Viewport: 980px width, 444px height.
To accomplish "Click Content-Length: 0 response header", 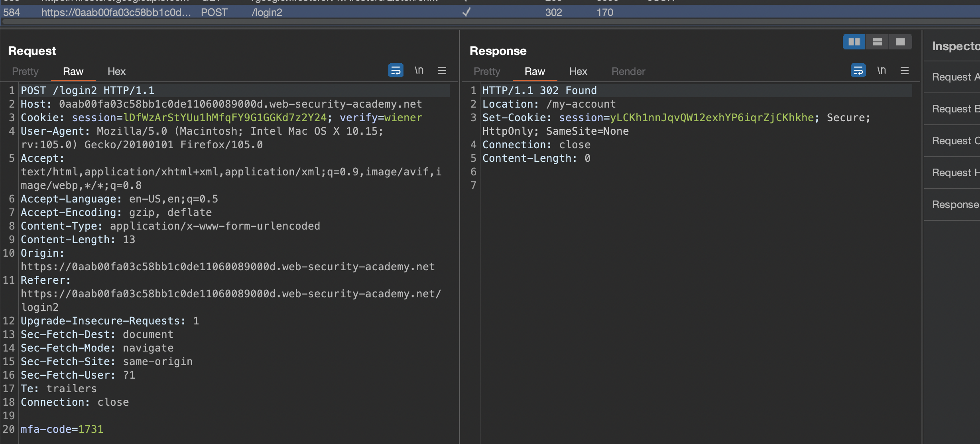I will 536,158.
